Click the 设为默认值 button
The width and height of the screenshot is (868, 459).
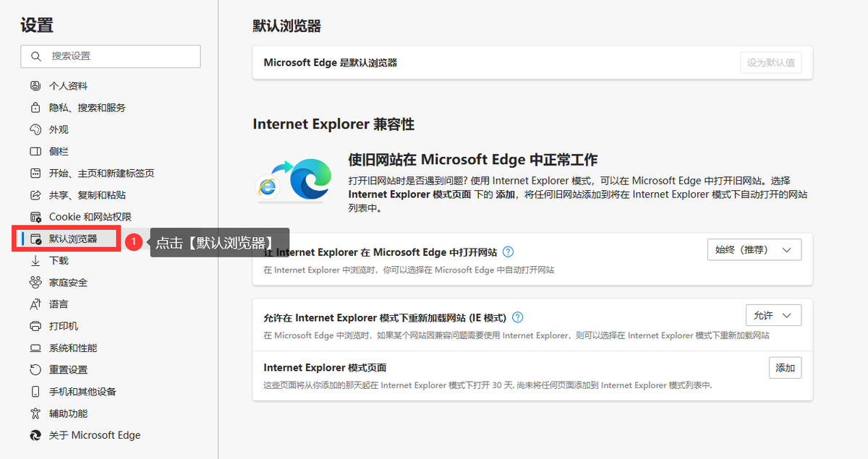pyautogui.click(x=770, y=62)
